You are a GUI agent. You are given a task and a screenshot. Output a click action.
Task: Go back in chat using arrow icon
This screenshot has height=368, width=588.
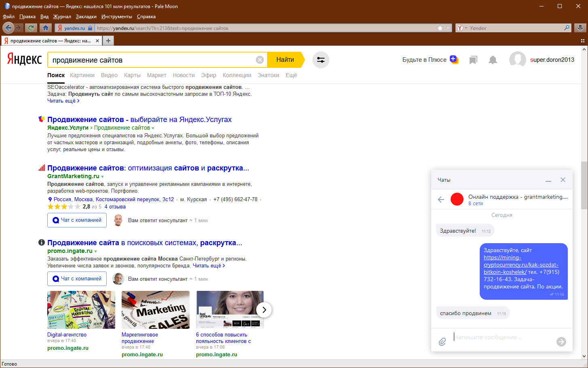pyautogui.click(x=441, y=200)
